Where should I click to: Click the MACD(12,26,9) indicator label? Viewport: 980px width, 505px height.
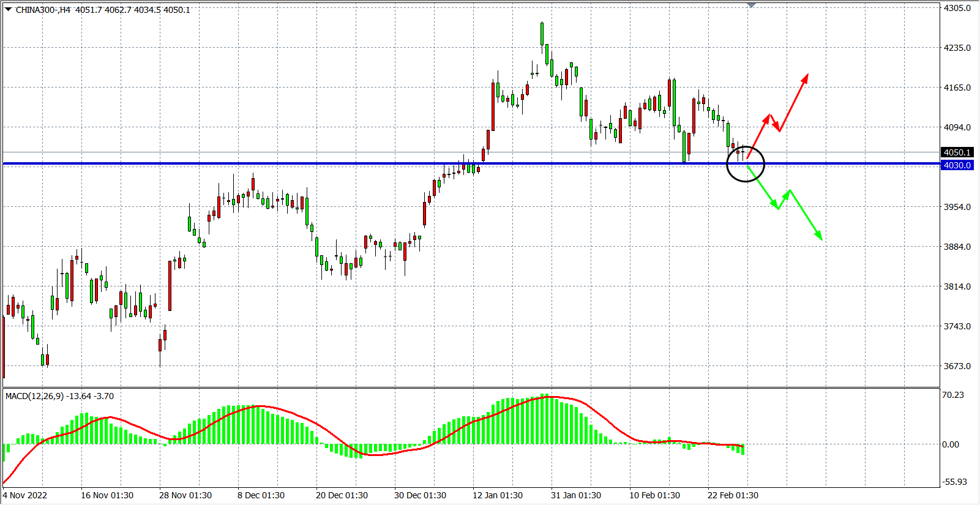pos(59,396)
